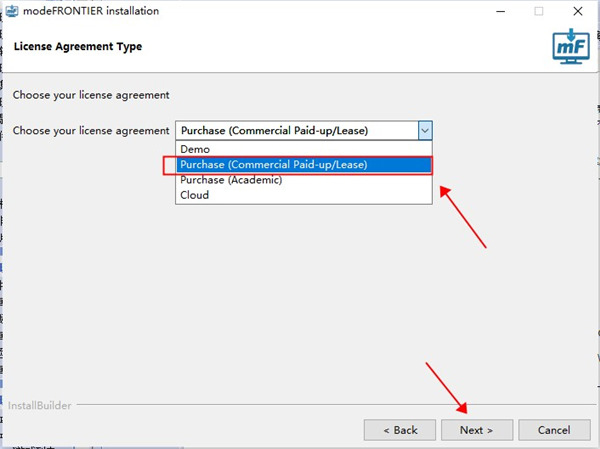Click the instruction text above the license field
600x449 pixels.
coord(91,95)
